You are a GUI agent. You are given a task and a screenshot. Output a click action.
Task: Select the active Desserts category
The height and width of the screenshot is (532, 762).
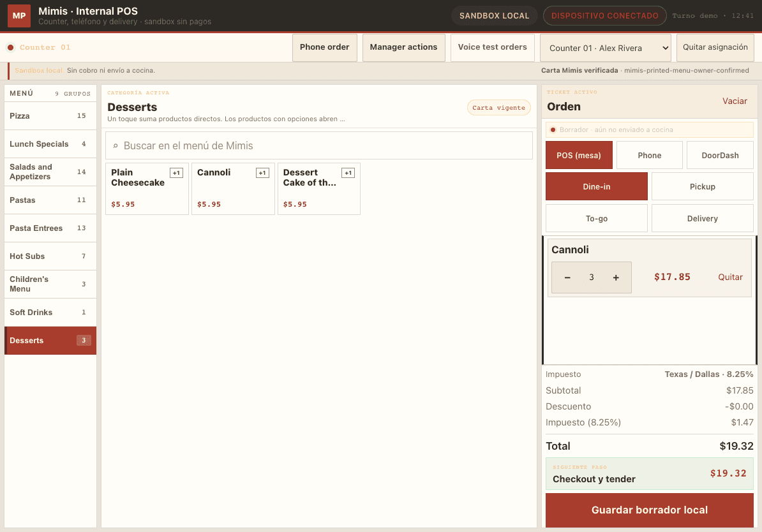[50, 340]
